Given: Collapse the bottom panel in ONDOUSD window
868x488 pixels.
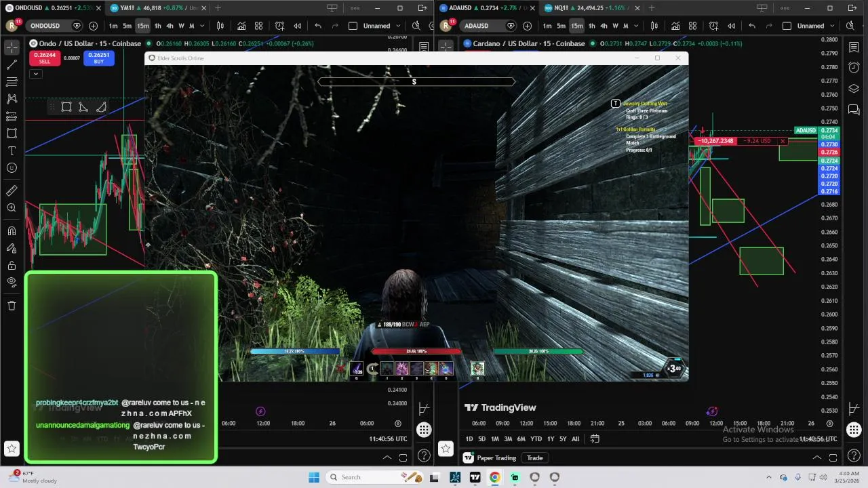Looking at the screenshot, I should [x=387, y=457].
